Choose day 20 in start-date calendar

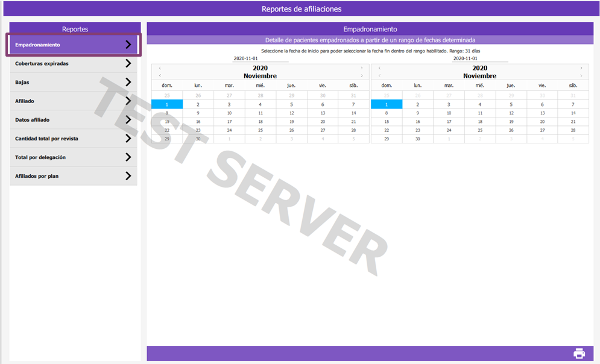(323, 122)
